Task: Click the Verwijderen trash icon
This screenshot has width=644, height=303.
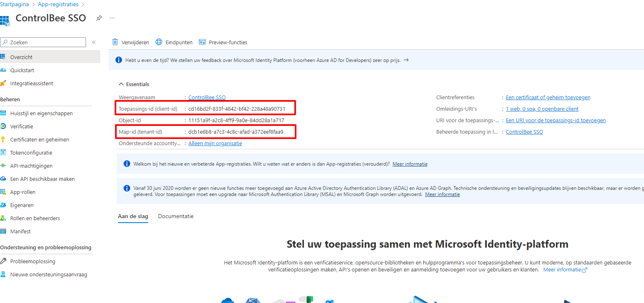Action: pos(115,42)
